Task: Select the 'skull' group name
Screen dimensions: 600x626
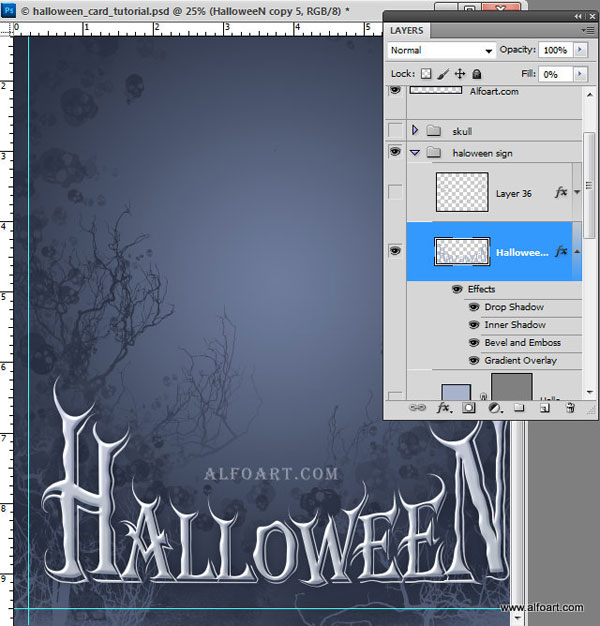Action: pos(462,131)
